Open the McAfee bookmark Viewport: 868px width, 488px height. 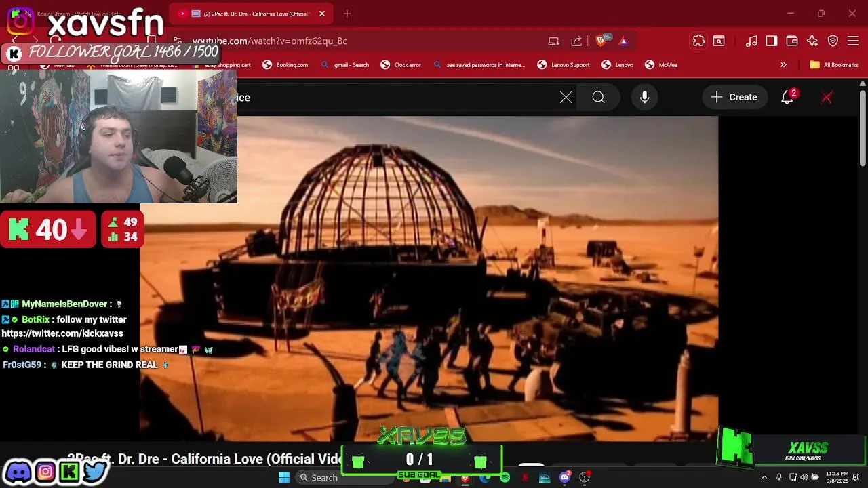click(661, 65)
